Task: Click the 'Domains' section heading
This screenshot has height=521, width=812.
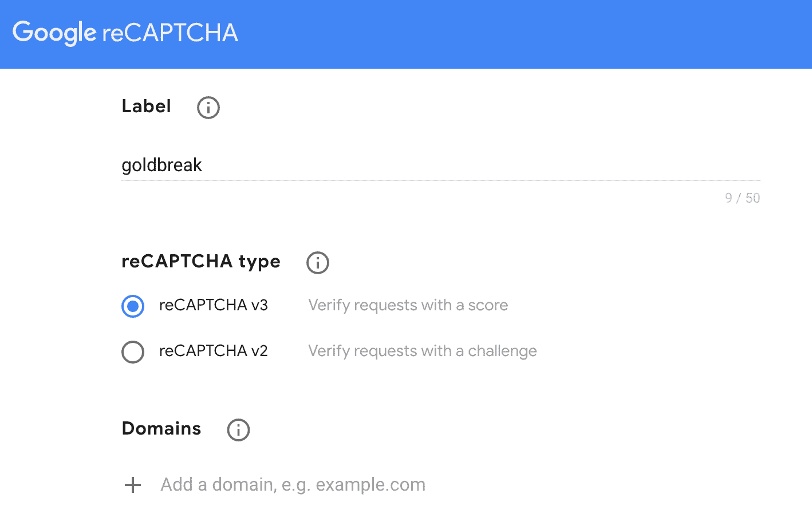Action: point(161,429)
